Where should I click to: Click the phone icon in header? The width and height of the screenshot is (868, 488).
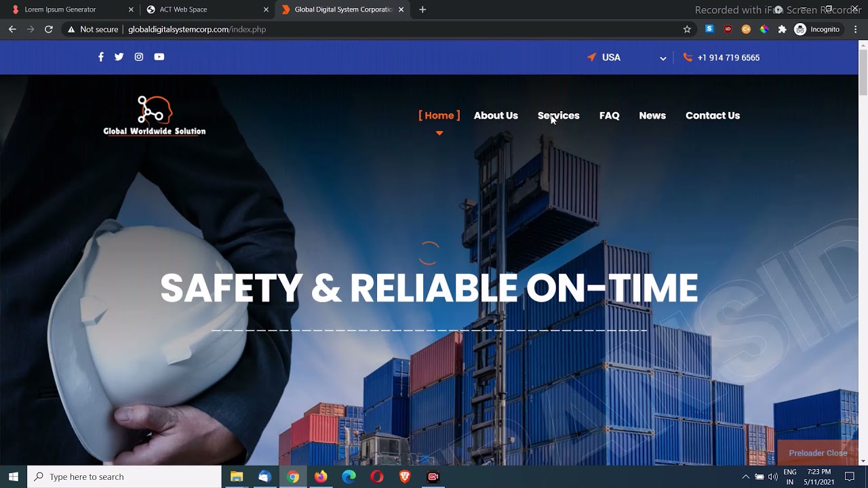click(688, 58)
